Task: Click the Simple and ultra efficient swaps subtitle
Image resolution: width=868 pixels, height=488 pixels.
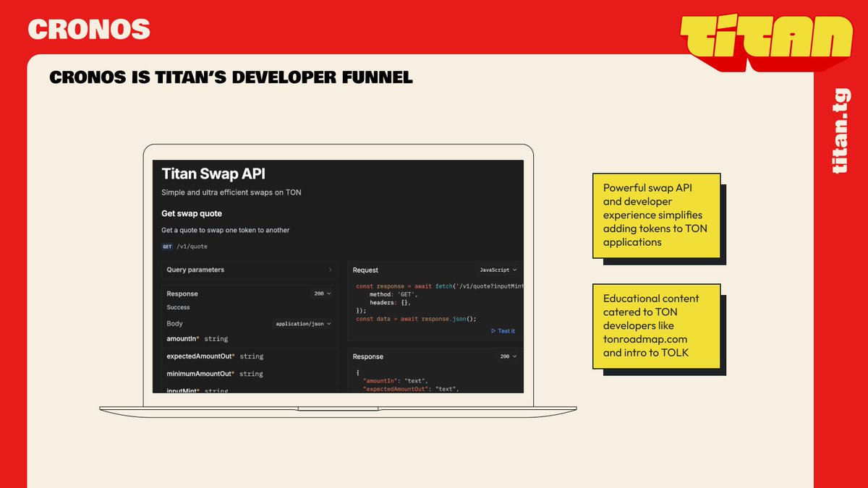Action: 231,193
